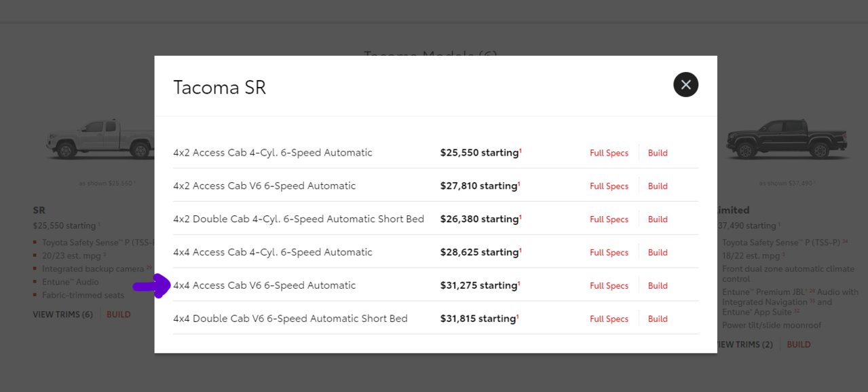Click 'Fabric-trimmed seats' feature text
868x392 pixels.
[x=83, y=296]
